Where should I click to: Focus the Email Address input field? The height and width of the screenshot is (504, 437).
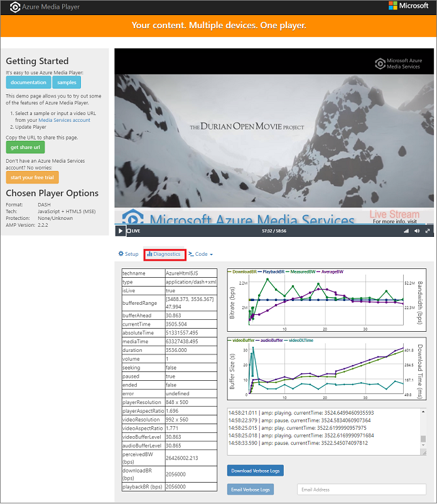362,490
